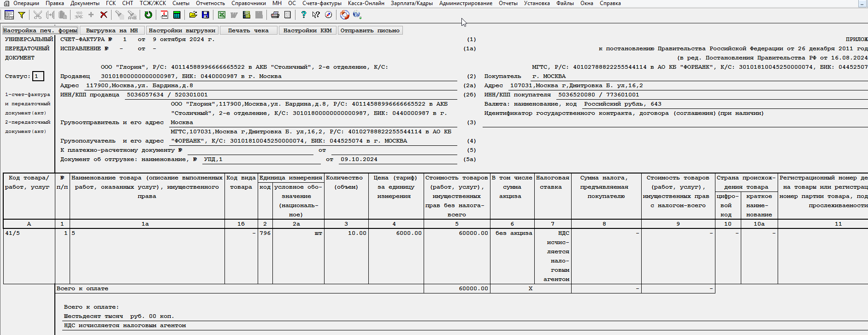Click the price cell 6000.00
The height and width of the screenshot is (335, 868).
[396, 256]
